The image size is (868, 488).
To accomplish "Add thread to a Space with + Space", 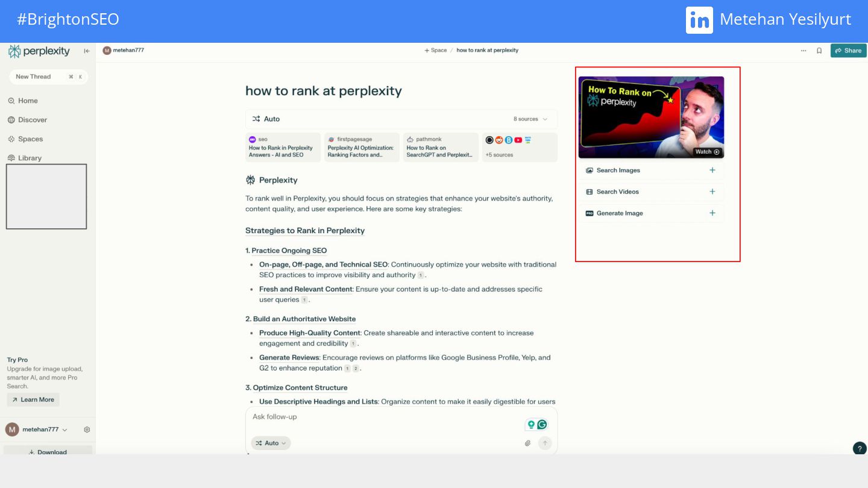I will click(x=436, y=51).
